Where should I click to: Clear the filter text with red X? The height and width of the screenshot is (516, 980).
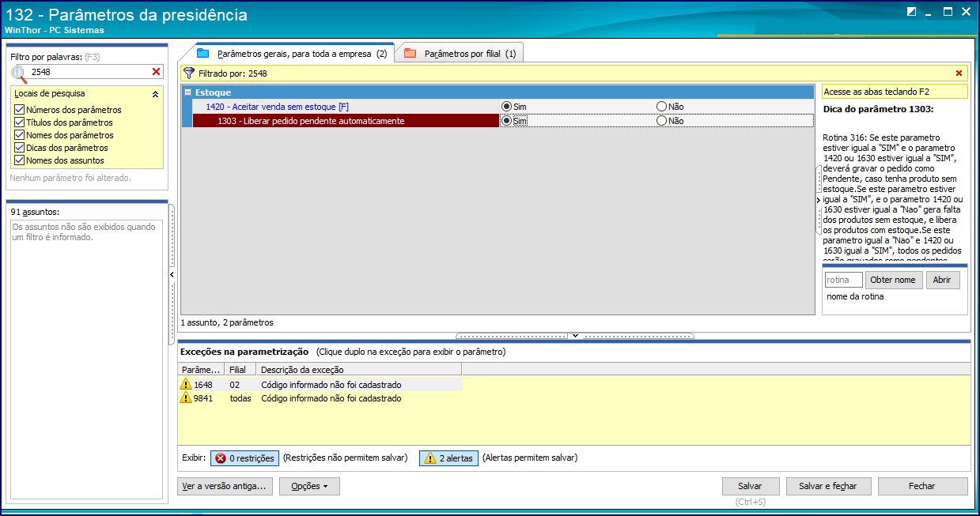[x=156, y=72]
